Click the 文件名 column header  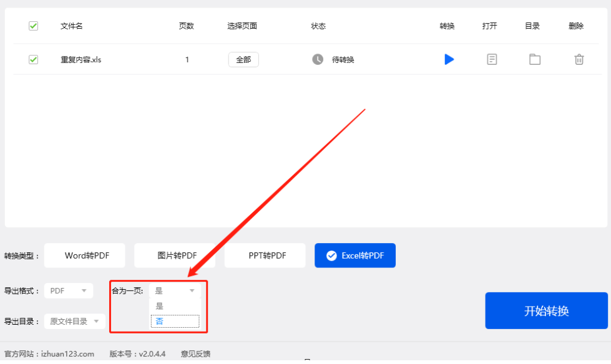click(x=71, y=26)
